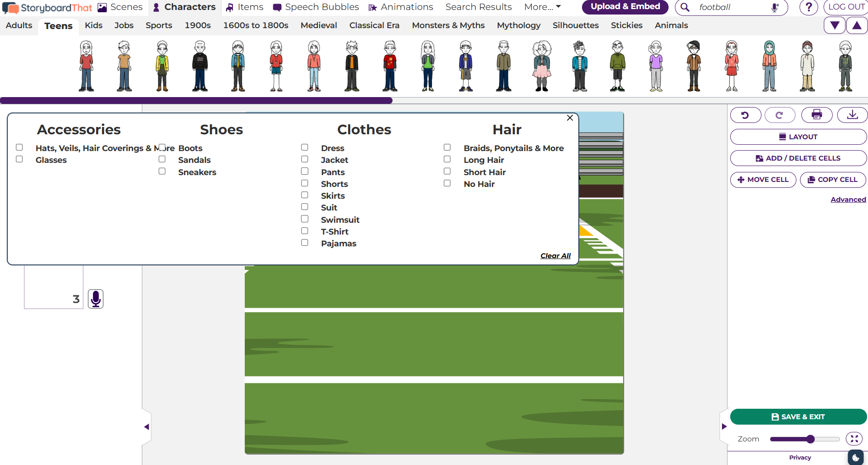This screenshot has height=465, width=868.
Task: Click the redo arrow button
Action: [x=780, y=115]
